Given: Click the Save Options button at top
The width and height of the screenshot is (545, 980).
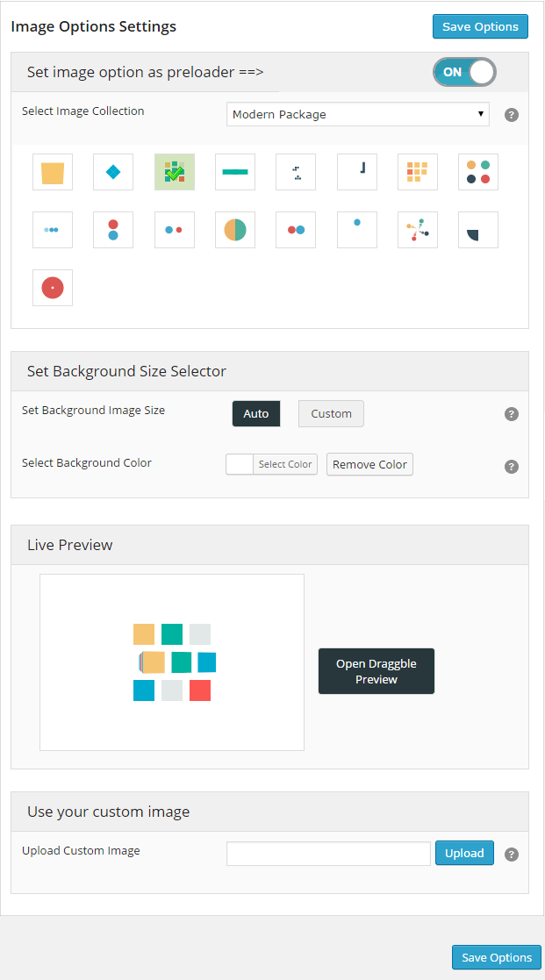Looking at the screenshot, I should (480, 26).
